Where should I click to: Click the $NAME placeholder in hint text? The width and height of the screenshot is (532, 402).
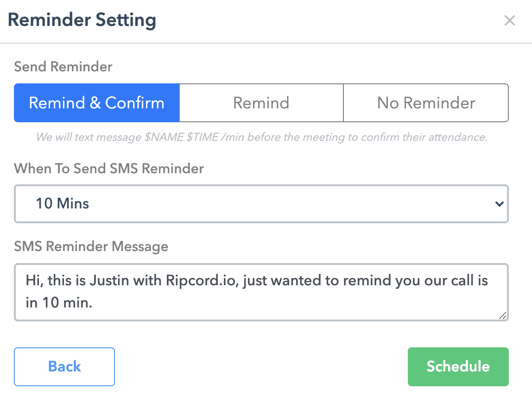(165, 138)
